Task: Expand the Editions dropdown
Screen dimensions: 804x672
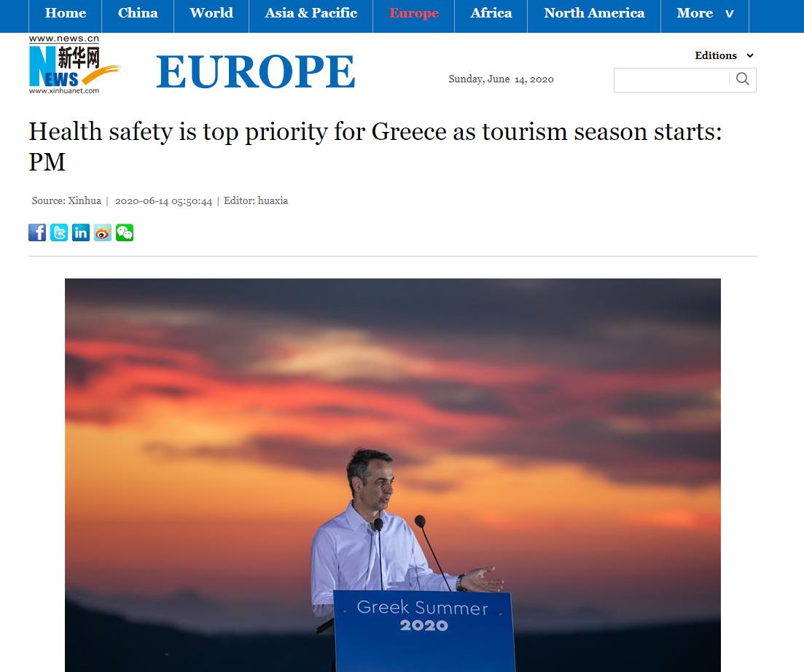Action: [x=724, y=55]
